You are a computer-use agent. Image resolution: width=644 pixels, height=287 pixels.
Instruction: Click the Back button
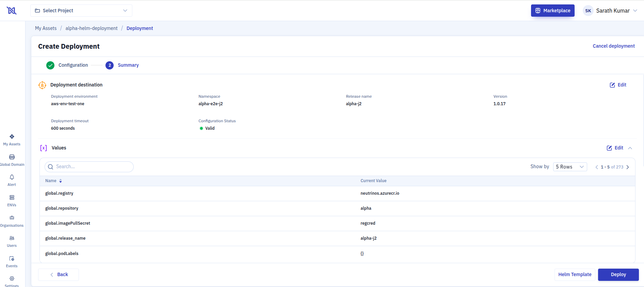pos(59,275)
